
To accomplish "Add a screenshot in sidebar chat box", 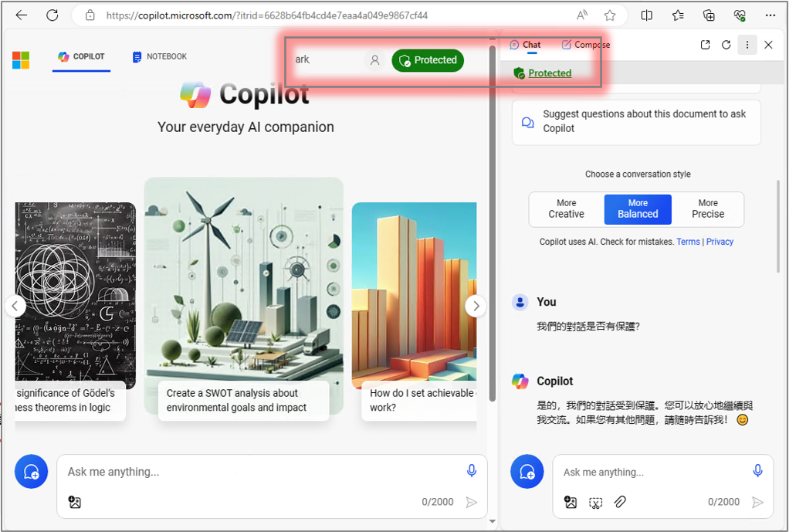I will click(x=595, y=503).
